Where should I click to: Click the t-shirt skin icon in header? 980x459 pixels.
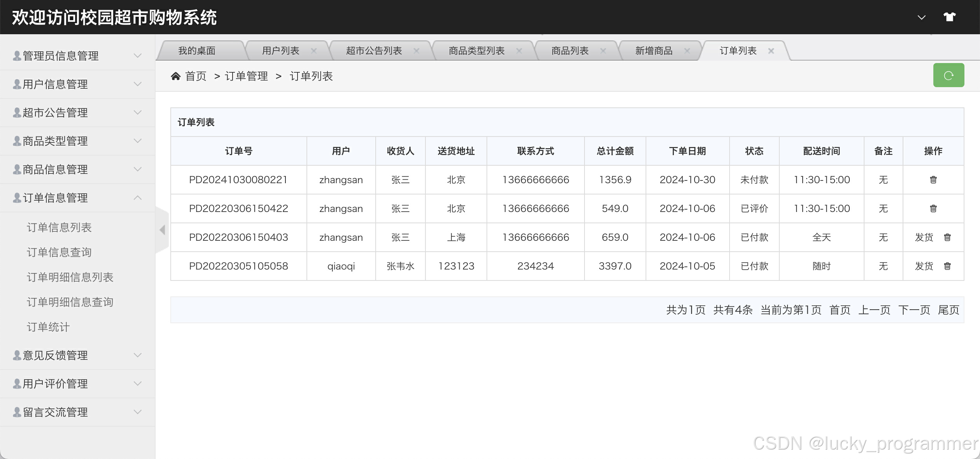click(949, 17)
